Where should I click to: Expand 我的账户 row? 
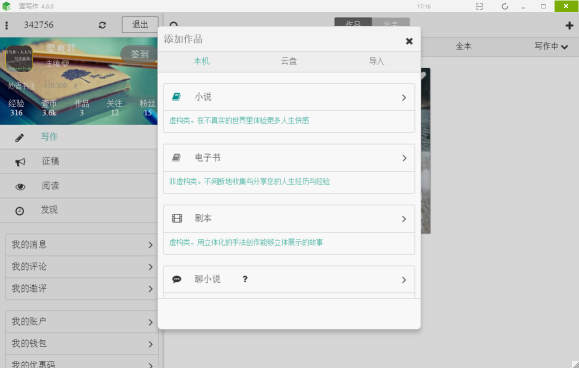coord(82,322)
